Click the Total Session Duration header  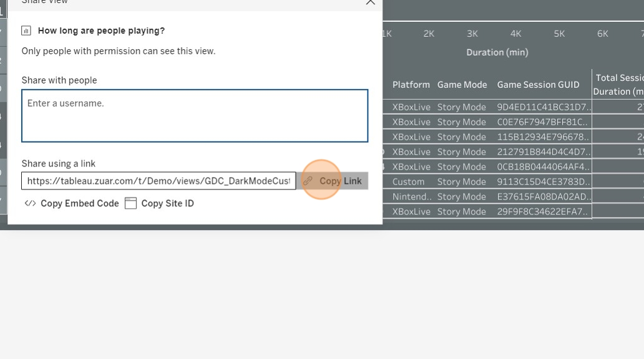[618, 85]
